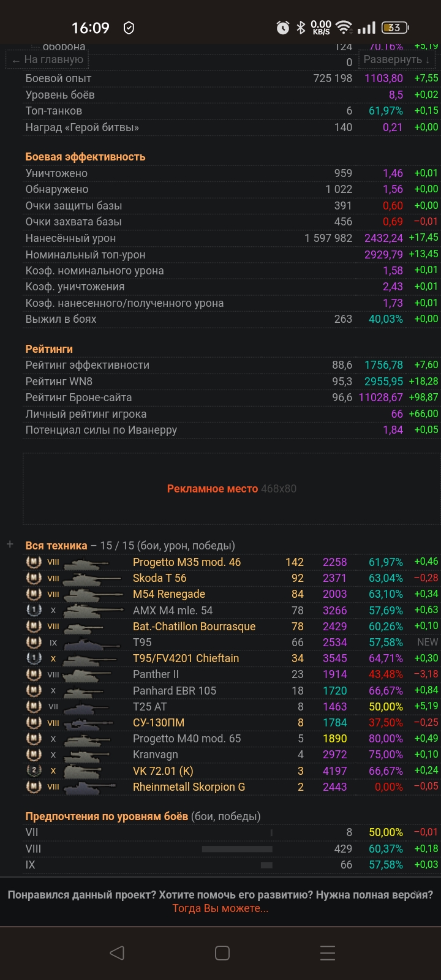Viewport: 441px width, 980px height.
Task: Select the СУ-130ПМ tank name
Action: pos(159,723)
